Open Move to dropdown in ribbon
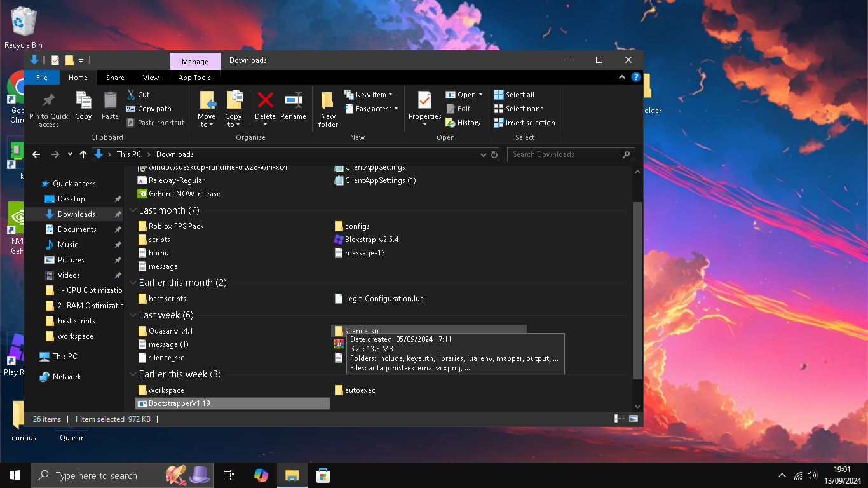The width and height of the screenshot is (868, 488). (207, 109)
